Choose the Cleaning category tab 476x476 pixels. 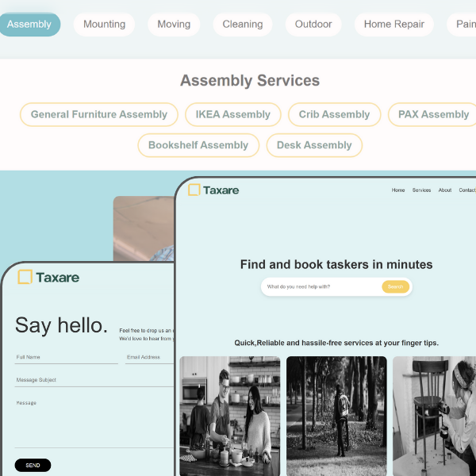pyautogui.click(x=243, y=25)
